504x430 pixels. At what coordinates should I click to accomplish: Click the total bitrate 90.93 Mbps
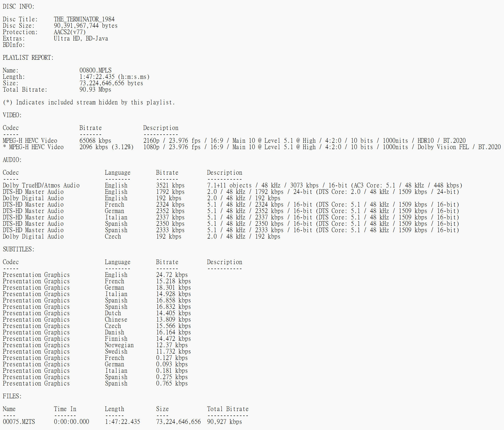tap(95, 89)
